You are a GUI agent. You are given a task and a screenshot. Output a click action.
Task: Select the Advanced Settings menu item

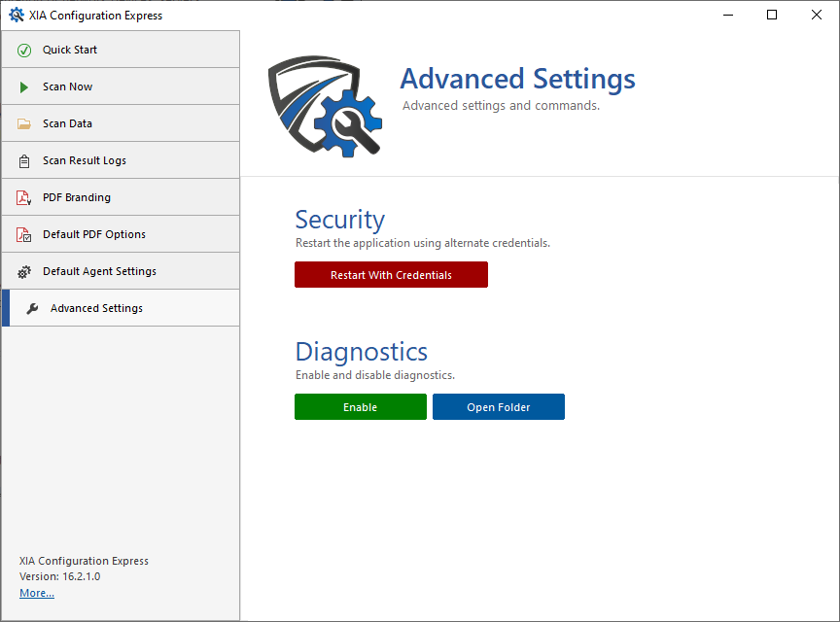[x=121, y=308]
